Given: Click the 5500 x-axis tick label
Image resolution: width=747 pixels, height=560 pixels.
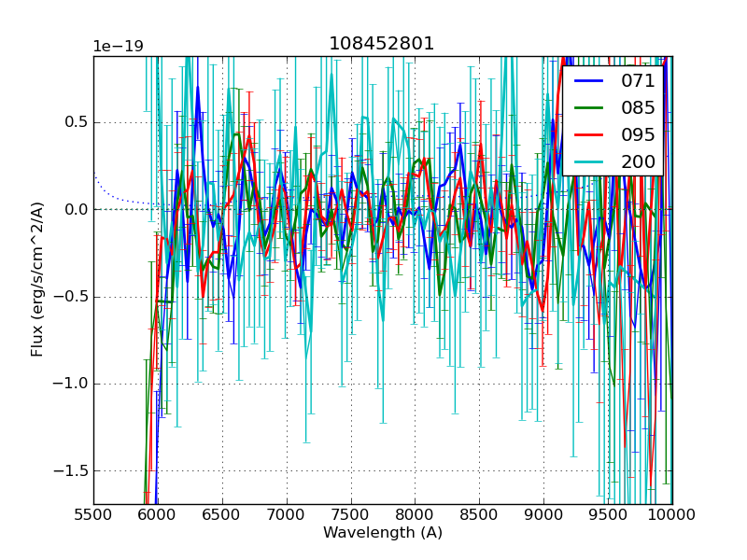Looking at the screenshot, I should click(x=93, y=514).
